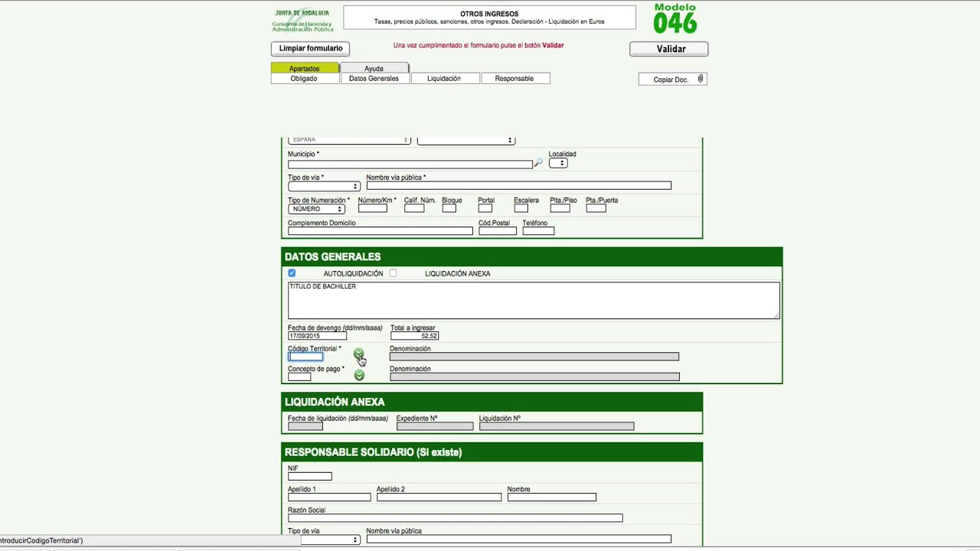Click the LIQUIDACIÓN ANEXA section header
This screenshot has height=551, width=980.
point(492,402)
